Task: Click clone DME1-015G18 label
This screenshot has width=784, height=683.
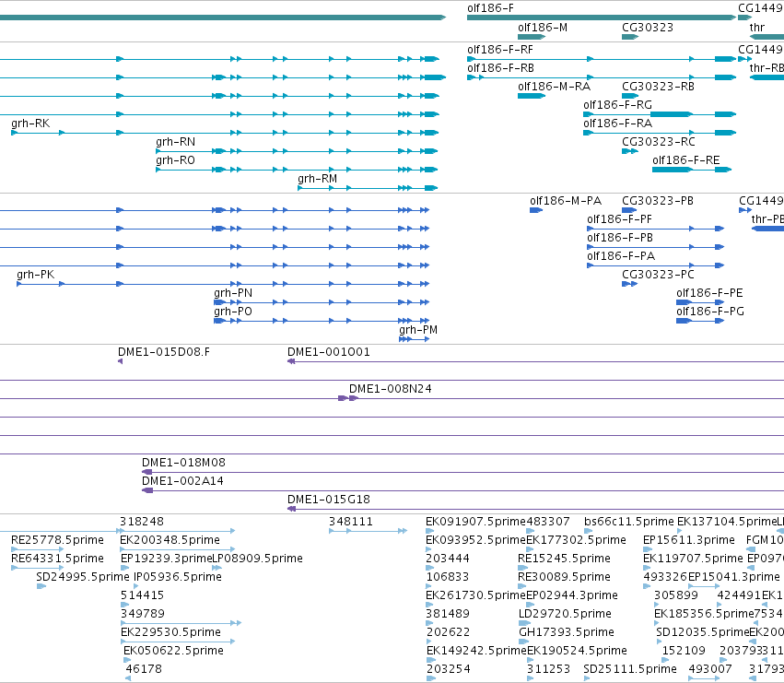Action: [329, 500]
